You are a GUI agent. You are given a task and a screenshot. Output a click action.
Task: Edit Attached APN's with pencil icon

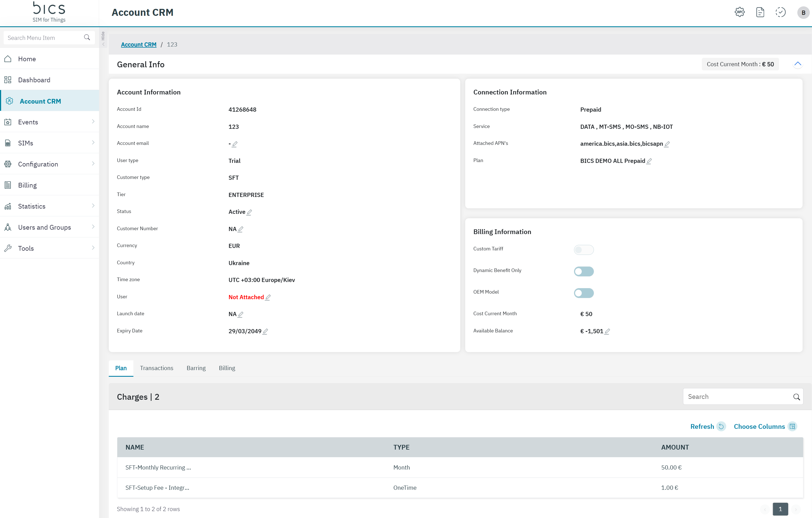coord(667,144)
